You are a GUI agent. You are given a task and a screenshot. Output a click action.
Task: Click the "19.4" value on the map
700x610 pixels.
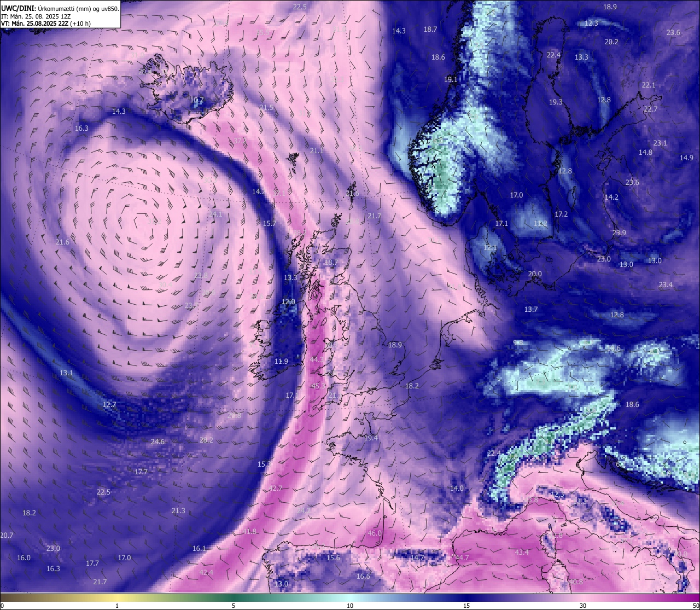point(371,438)
